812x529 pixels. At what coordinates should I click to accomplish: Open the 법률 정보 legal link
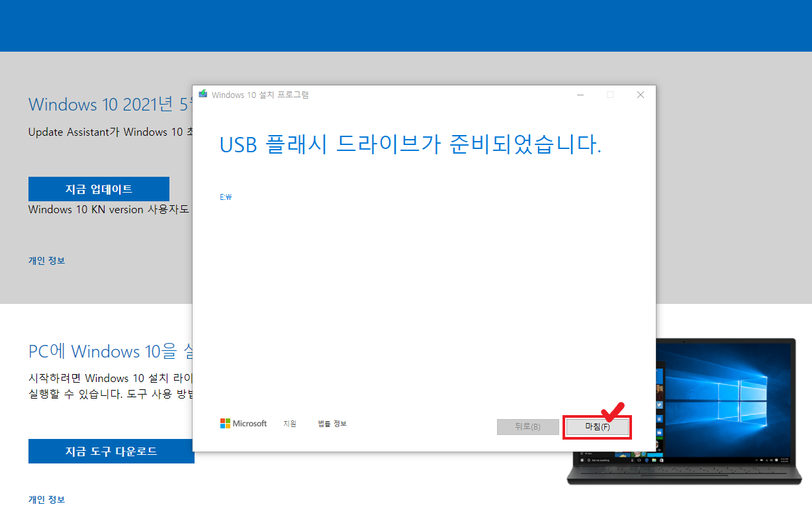click(332, 424)
